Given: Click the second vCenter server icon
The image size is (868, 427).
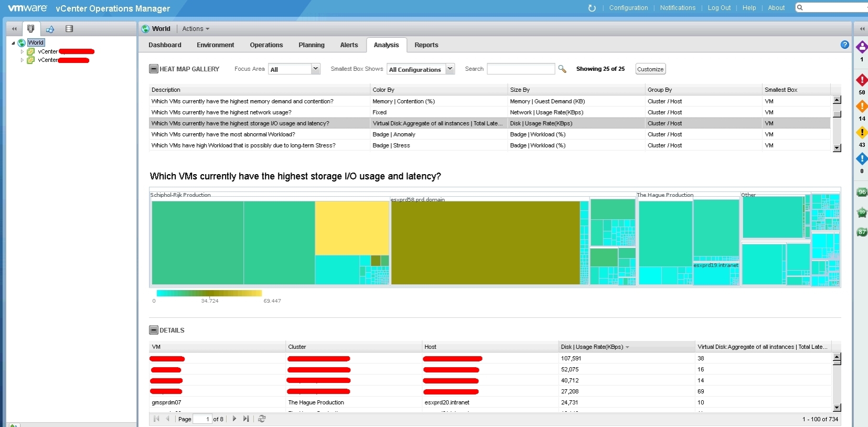Looking at the screenshot, I should 31,60.
